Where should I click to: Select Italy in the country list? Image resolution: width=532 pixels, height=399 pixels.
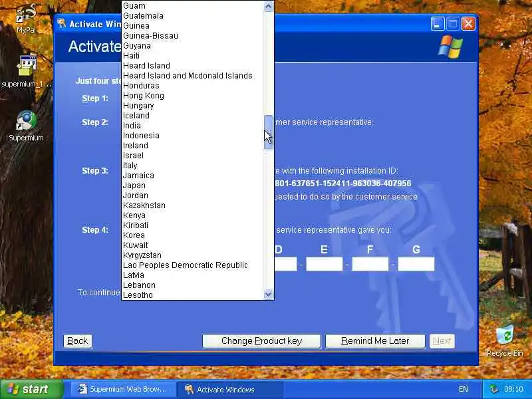click(x=193, y=166)
